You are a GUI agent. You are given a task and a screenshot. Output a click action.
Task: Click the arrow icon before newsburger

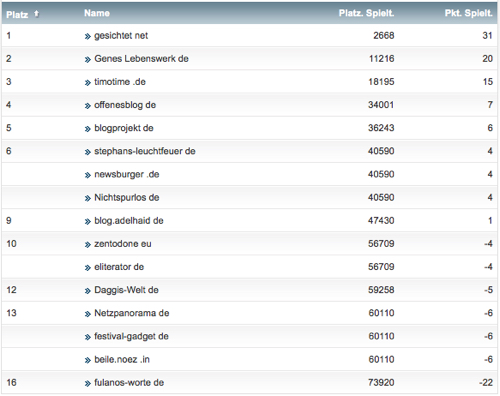pyautogui.click(x=87, y=175)
